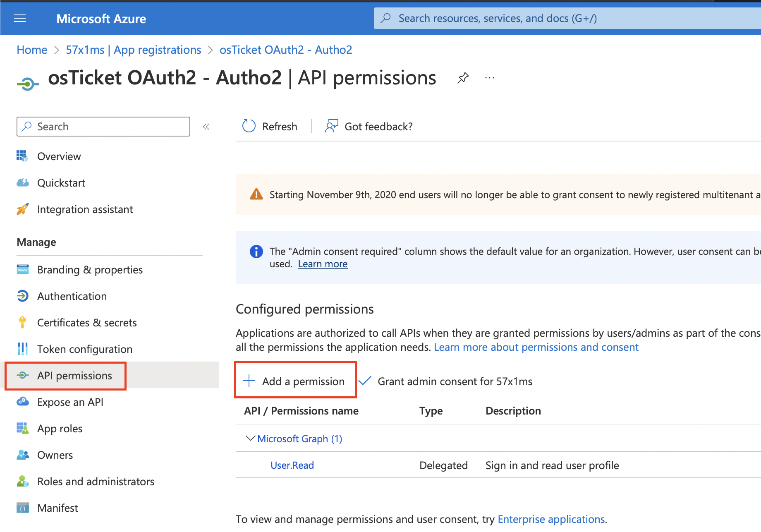Pin the API permissions page
This screenshot has height=532, width=761.
point(463,77)
